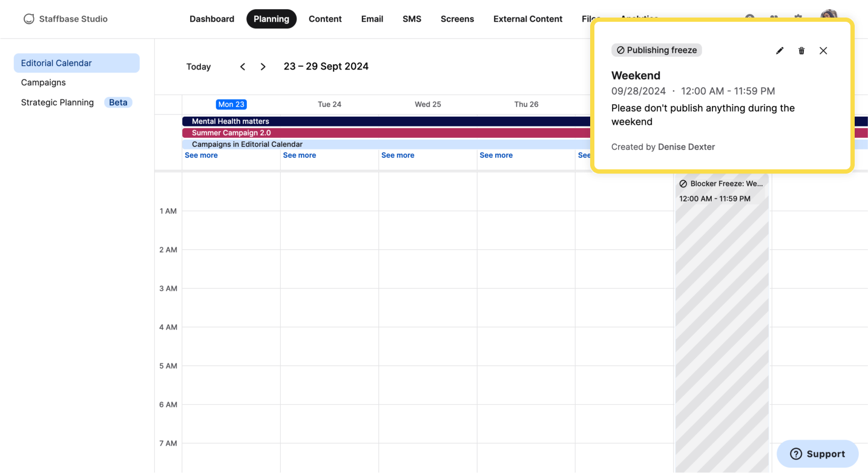Click See more under Wed 25
Screen dimensions: 868x473
tap(398, 155)
